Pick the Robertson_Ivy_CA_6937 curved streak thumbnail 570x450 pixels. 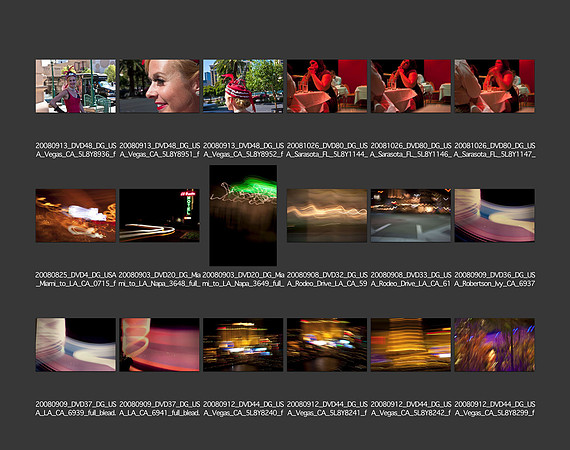(x=494, y=216)
